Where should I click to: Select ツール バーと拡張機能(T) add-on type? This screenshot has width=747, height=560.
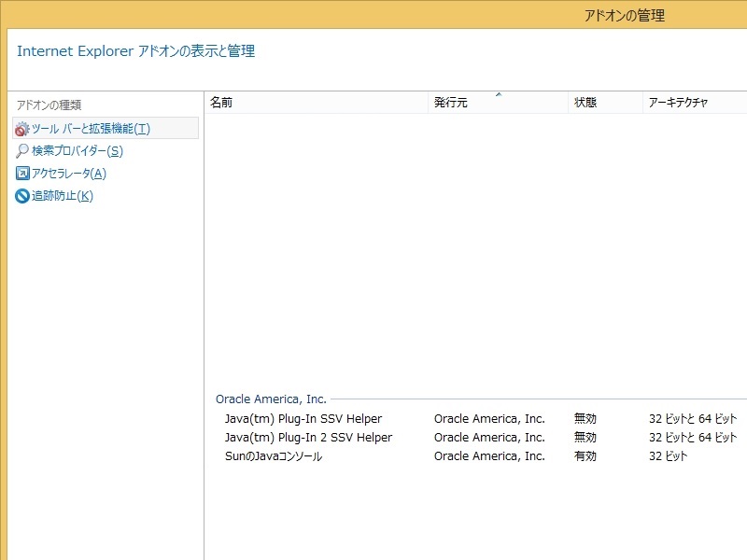click(106, 128)
